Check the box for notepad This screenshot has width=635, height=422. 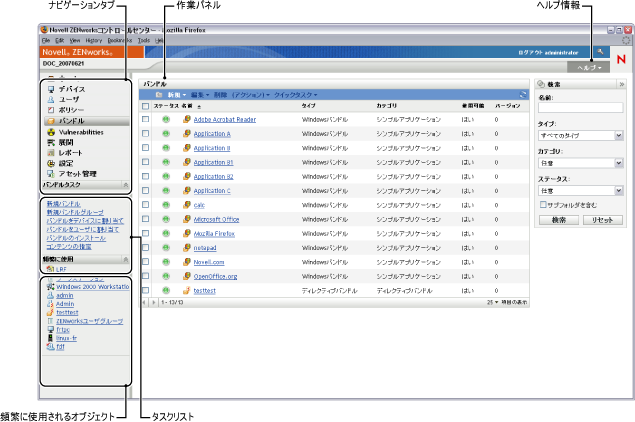click(145, 248)
